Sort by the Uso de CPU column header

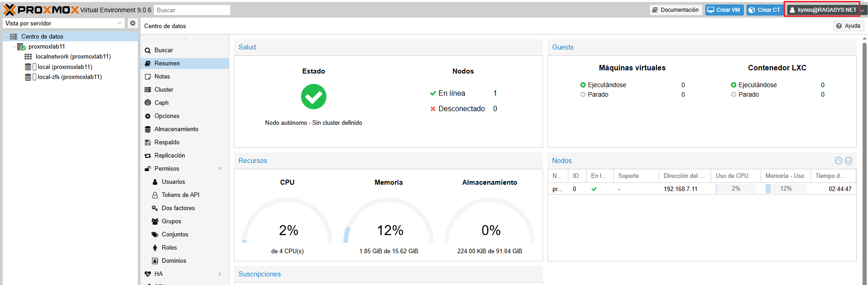[736, 176]
